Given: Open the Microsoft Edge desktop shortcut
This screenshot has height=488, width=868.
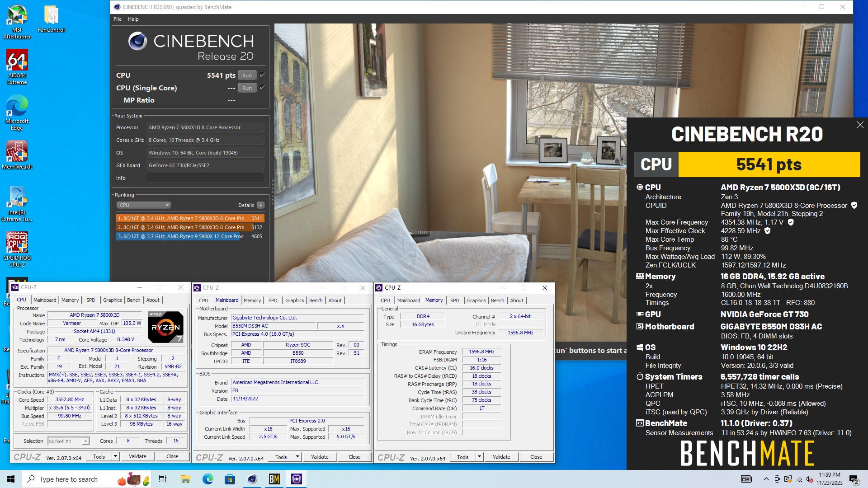Looking at the screenshot, I should click(x=17, y=113).
